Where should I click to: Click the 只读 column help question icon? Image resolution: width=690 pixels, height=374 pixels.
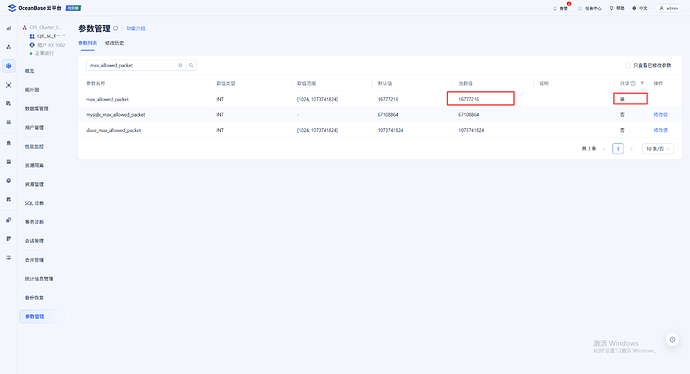point(633,83)
